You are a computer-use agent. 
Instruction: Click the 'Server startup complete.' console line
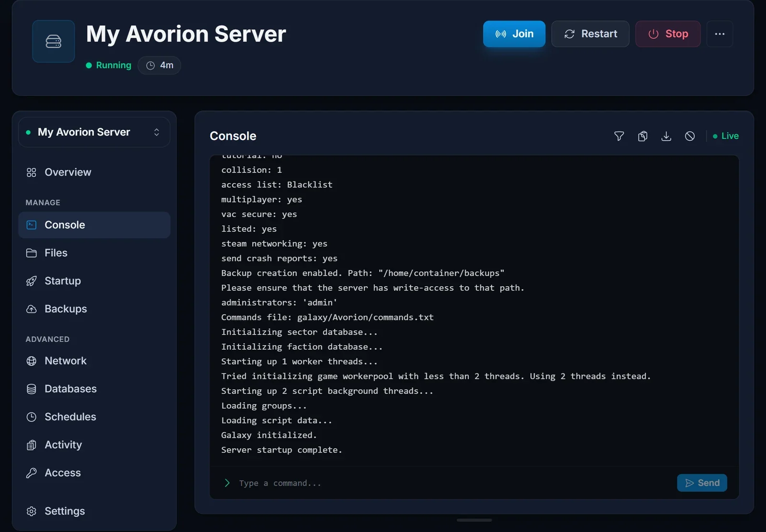click(x=282, y=450)
